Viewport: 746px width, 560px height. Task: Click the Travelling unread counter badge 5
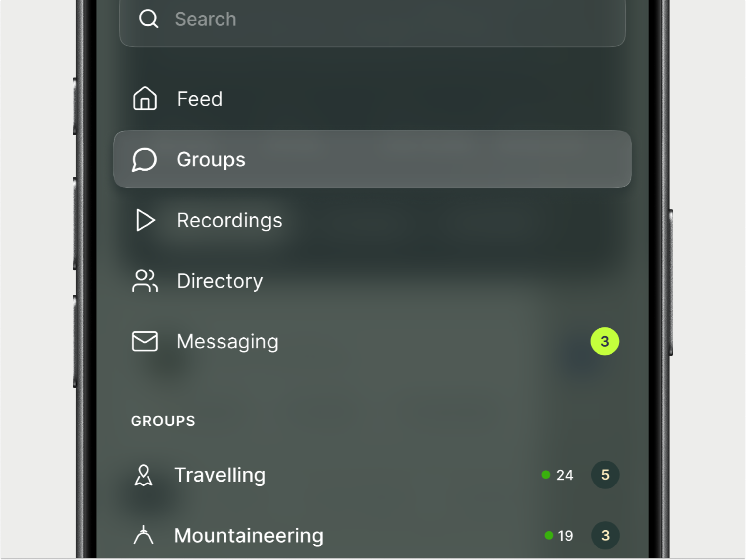point(605,475)
